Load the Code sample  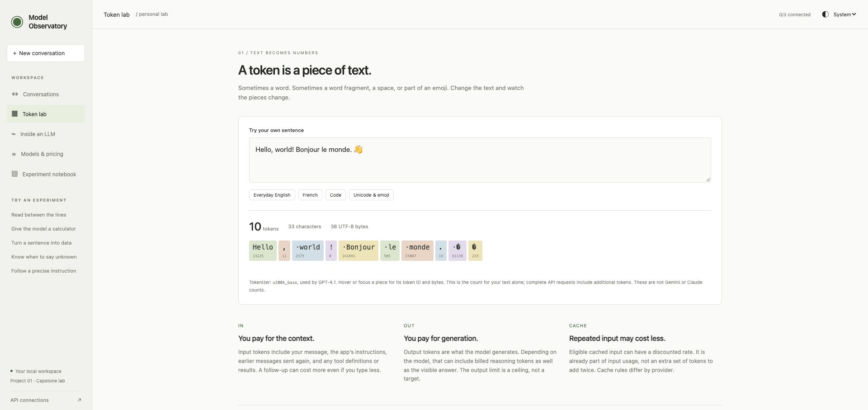tap(335, 195)
